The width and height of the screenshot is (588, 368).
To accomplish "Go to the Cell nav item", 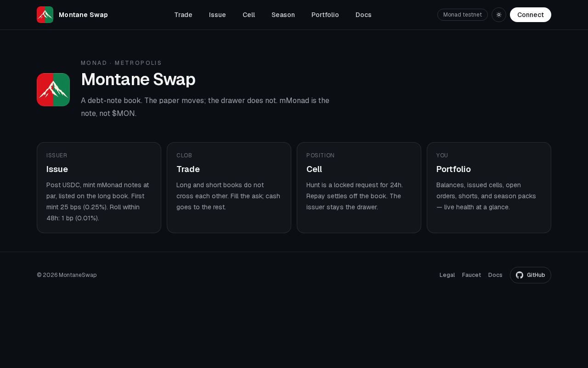I will click(x=249, y=15).
